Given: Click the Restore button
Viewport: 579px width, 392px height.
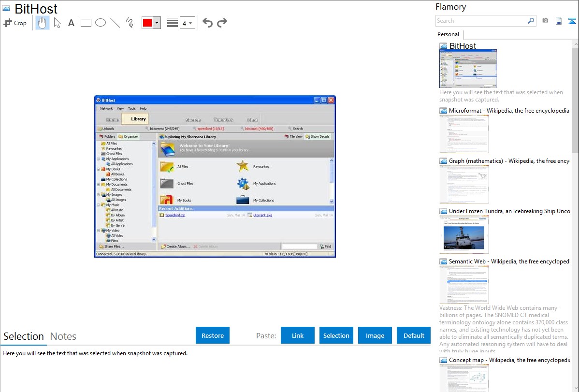Looking at the screenshot, I should (213, 335).
